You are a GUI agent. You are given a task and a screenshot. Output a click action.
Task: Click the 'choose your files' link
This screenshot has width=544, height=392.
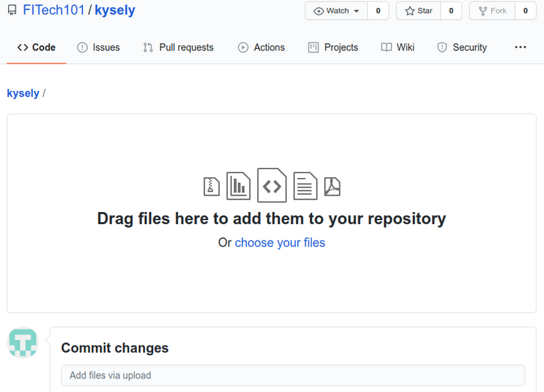coord(279,243)
